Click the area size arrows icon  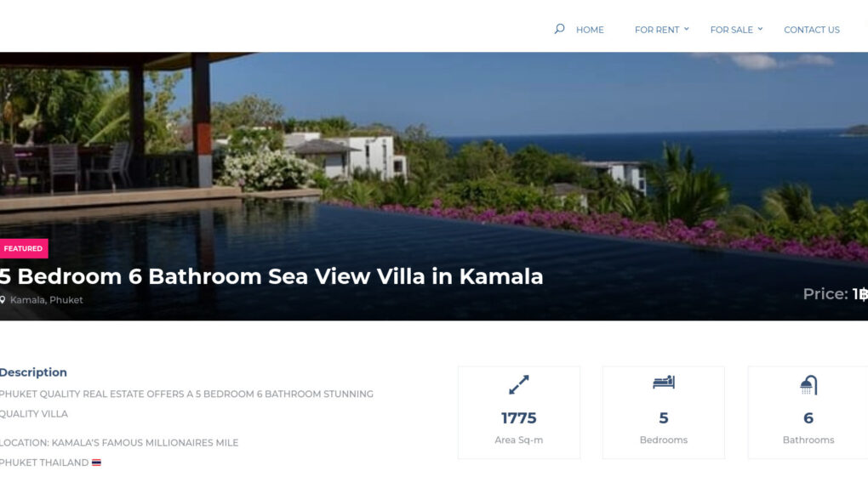coord(519,384)
